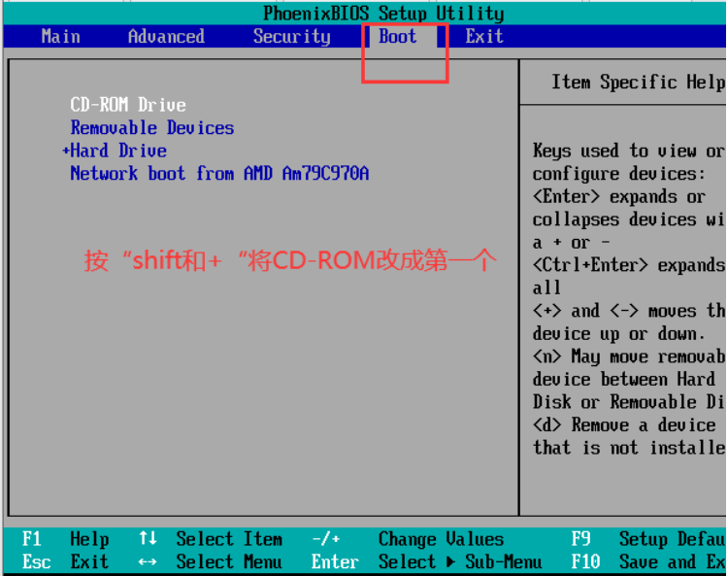Click the F1 Help key hint
The width and height of the screenshot is (728, 576).
(x=65, y=539)
